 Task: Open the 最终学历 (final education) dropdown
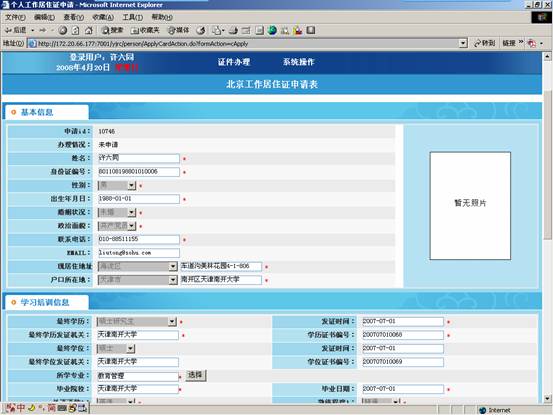172,321
